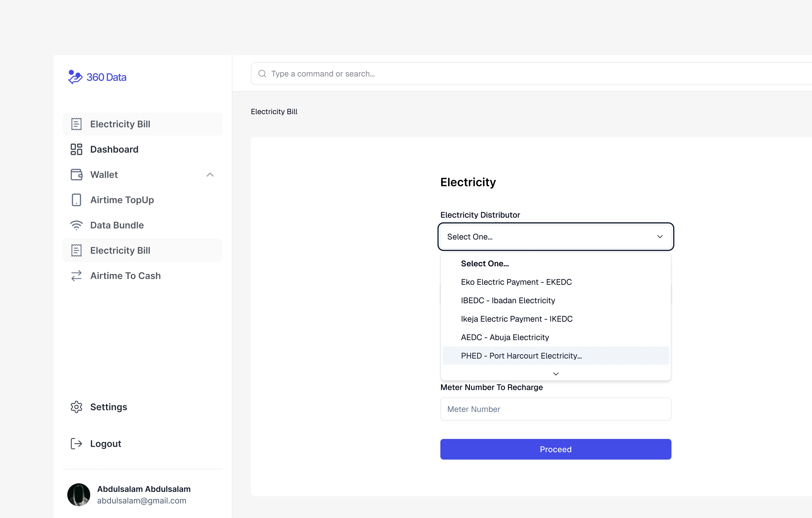Close the Electricity Distributor dropdown
The image size is (812, 518).
[x=659, y=237]
